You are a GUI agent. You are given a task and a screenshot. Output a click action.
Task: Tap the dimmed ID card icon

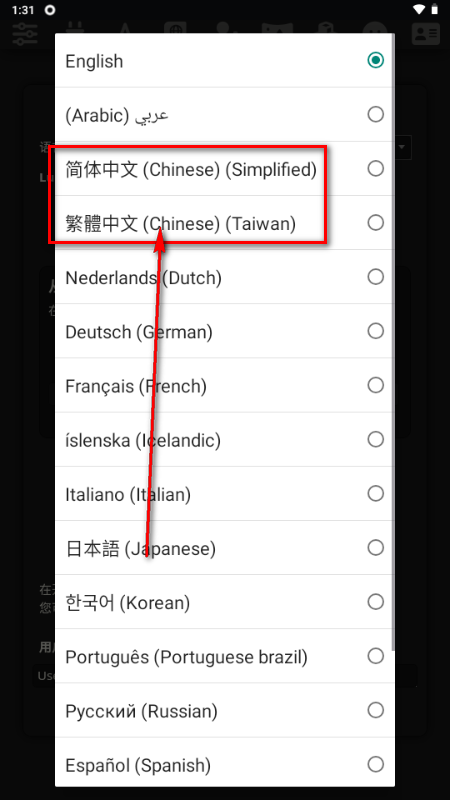[x=426, y=34]
